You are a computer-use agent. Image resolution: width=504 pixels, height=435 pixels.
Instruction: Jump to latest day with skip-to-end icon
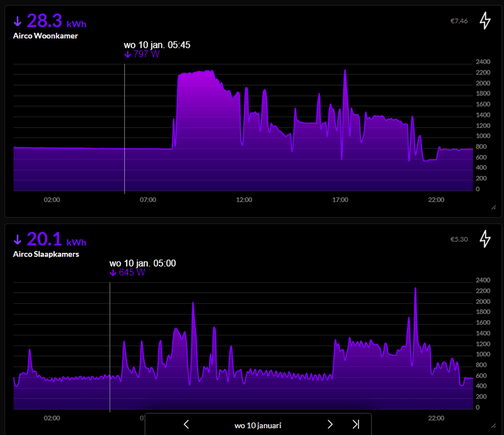click(x=355, y=424)
